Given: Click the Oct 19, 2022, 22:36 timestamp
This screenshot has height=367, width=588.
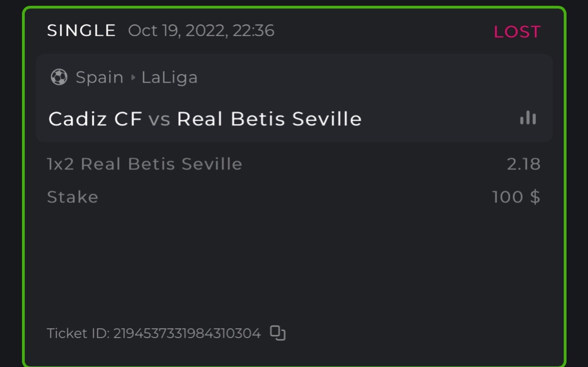Looking at the screenshot, I should click(x=201, y=31).
